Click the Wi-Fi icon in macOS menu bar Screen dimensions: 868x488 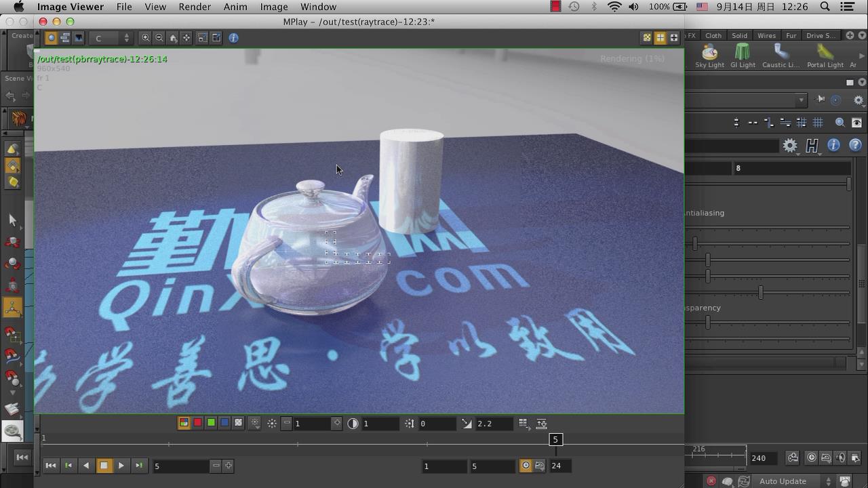point(614,7)
